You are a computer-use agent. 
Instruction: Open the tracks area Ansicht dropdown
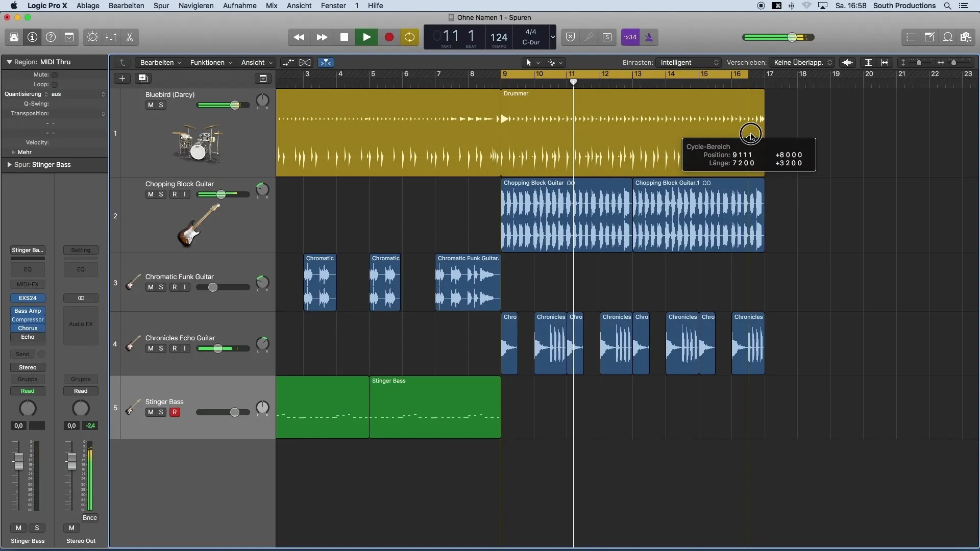(x=257, y=62)
